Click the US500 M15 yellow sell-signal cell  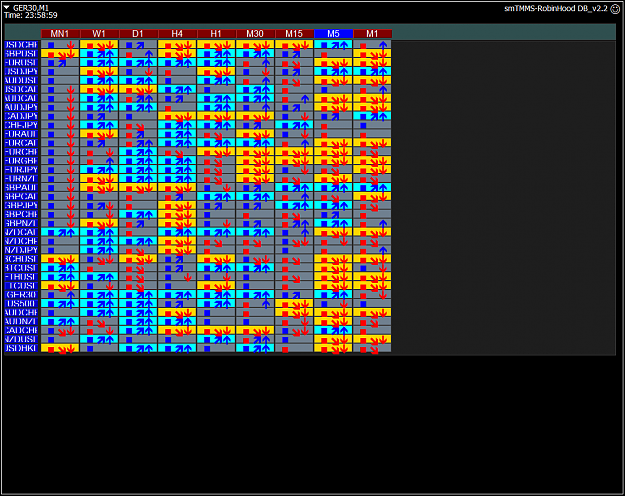[x=295, y=303]
